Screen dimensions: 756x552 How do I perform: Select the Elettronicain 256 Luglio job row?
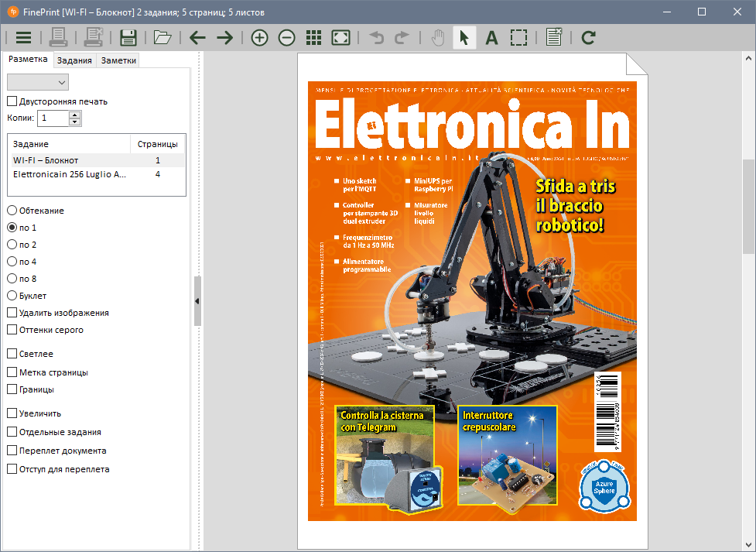[97, 174]
